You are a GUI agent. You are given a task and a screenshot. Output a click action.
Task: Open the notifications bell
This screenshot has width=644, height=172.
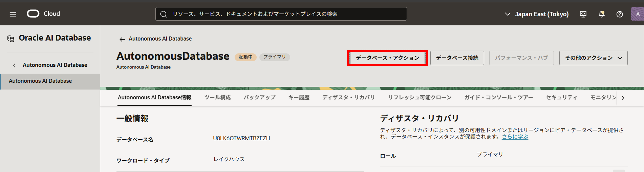602,14
